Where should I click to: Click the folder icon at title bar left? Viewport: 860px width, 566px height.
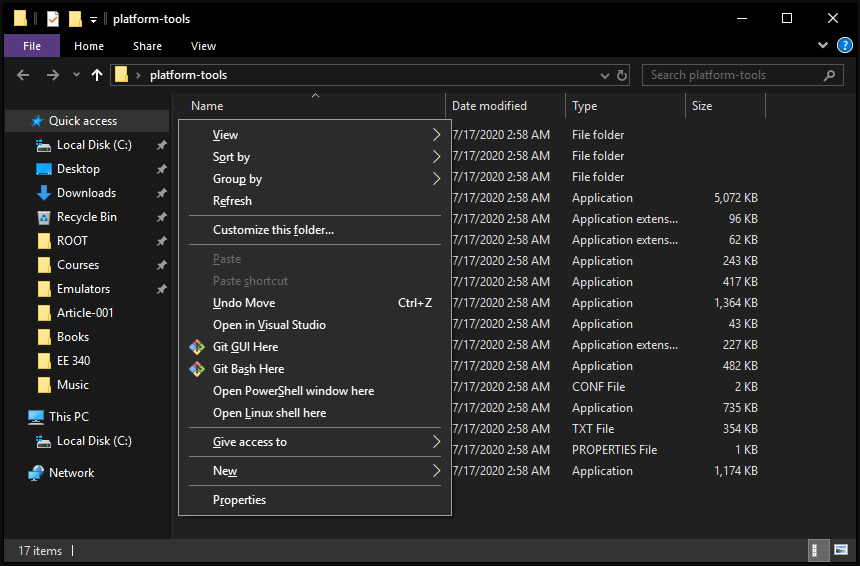click(x=20, y=18)
